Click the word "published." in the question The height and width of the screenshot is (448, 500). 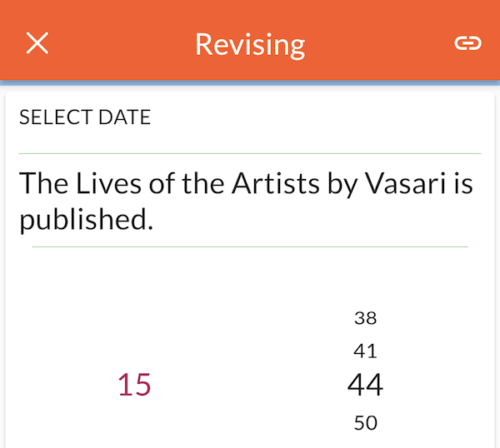[86, 220]
